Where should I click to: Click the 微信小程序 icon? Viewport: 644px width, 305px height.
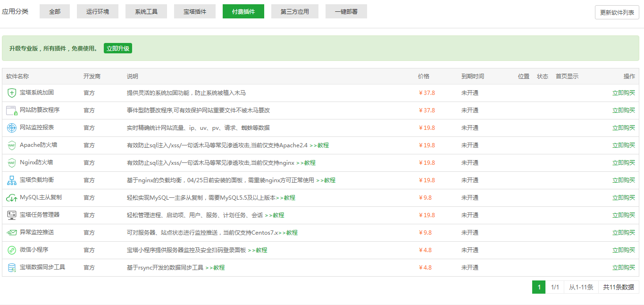click(12, 250)
